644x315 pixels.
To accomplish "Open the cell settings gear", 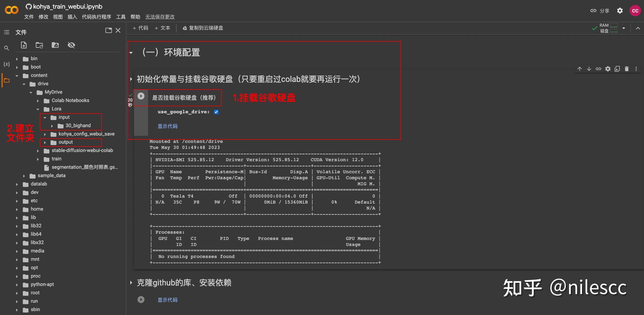I will (x=608, y=69).
